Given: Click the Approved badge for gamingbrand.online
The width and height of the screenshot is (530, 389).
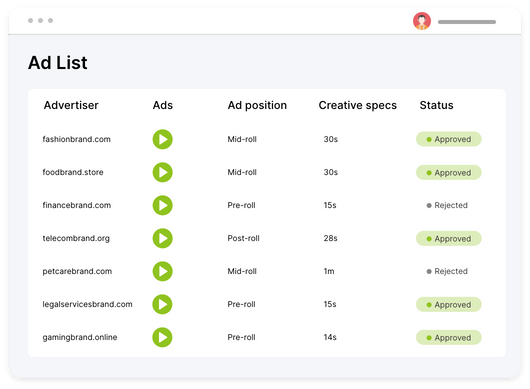Looking at the screenshot, I should (x=449, y=337).
